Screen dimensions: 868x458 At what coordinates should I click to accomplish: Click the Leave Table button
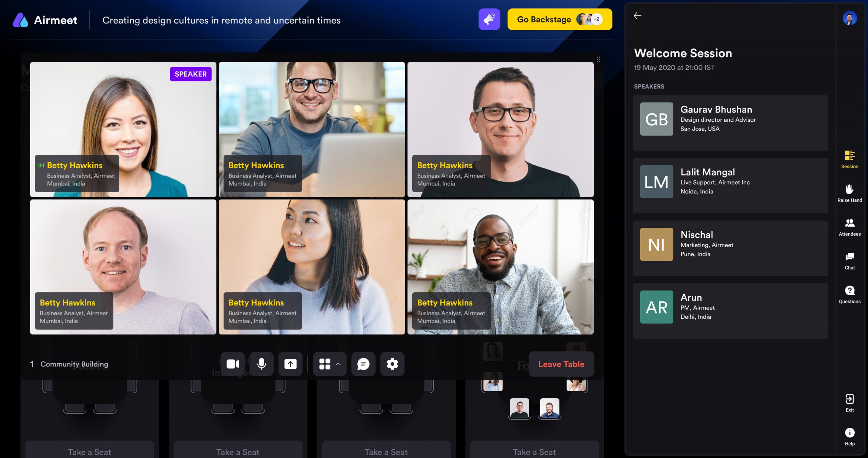[561, 364]
